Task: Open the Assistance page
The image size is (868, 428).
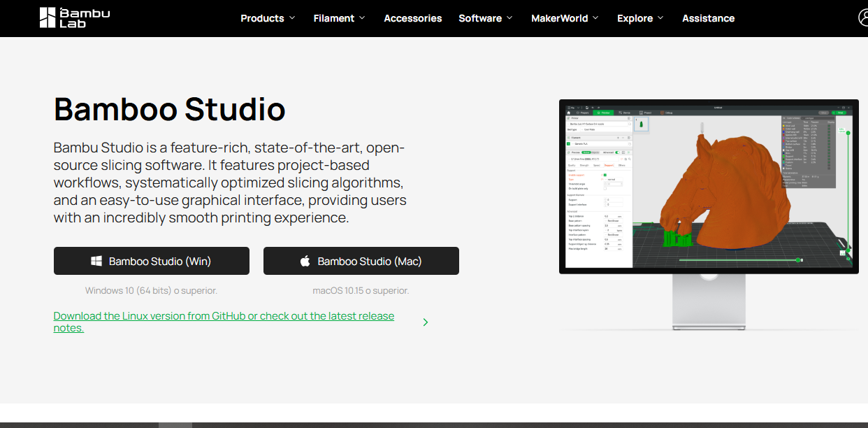Action: [708, 18]
